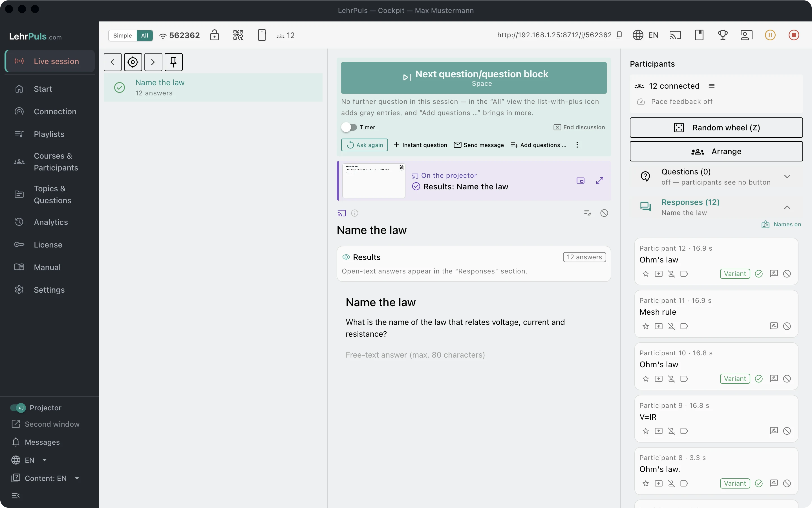812x508 pixels.
Task: Open Settings in the sidebar
Action: 50,290
